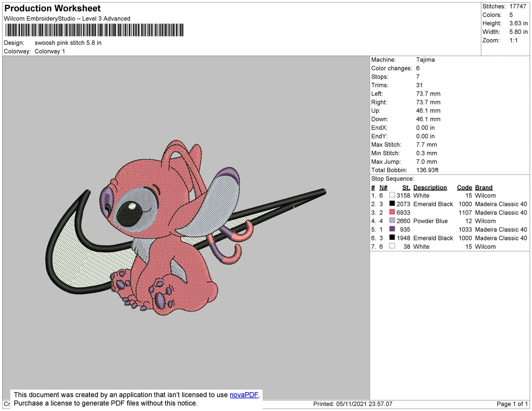This screenshot has width=532, height=411.
Task: Click the 'Wilcom EmbroideryStudio – Level 3 Advanced' text
Action: coord(67,18)
